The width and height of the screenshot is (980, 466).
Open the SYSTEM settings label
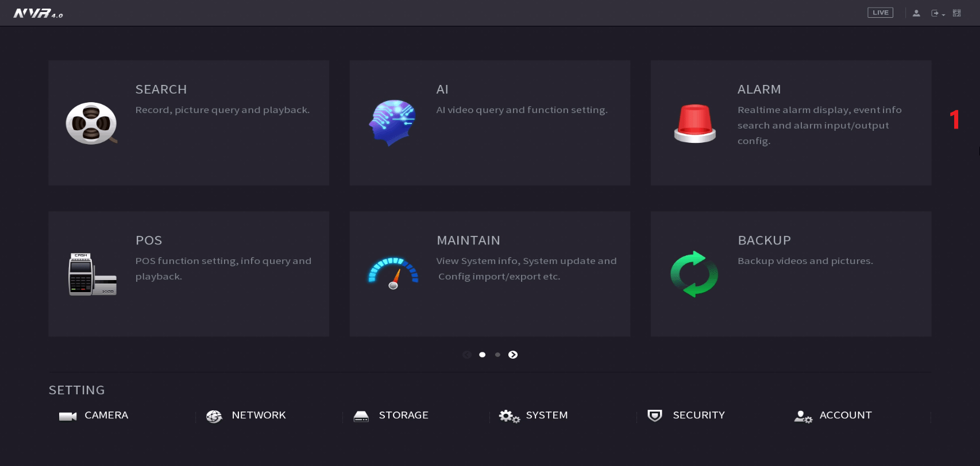coord(547,415)
